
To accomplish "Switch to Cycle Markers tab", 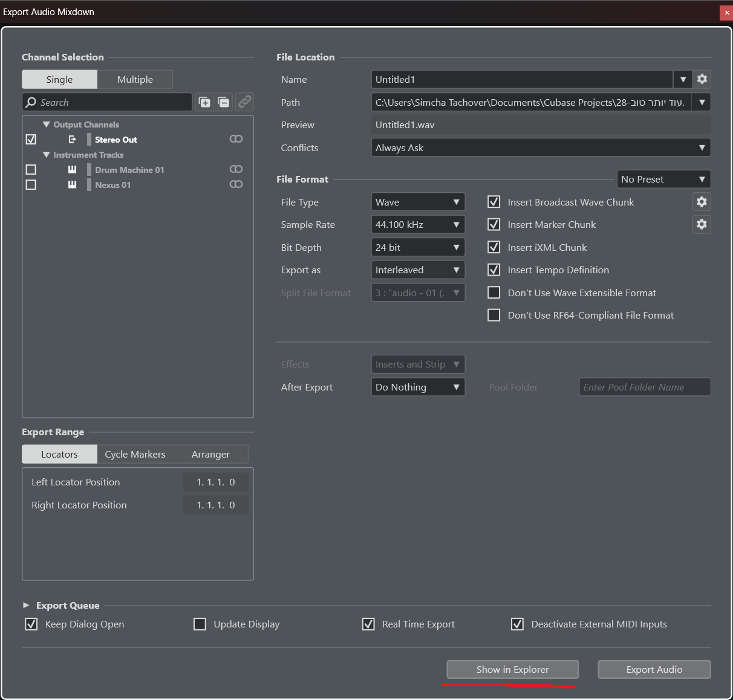I will pos(135,454).
